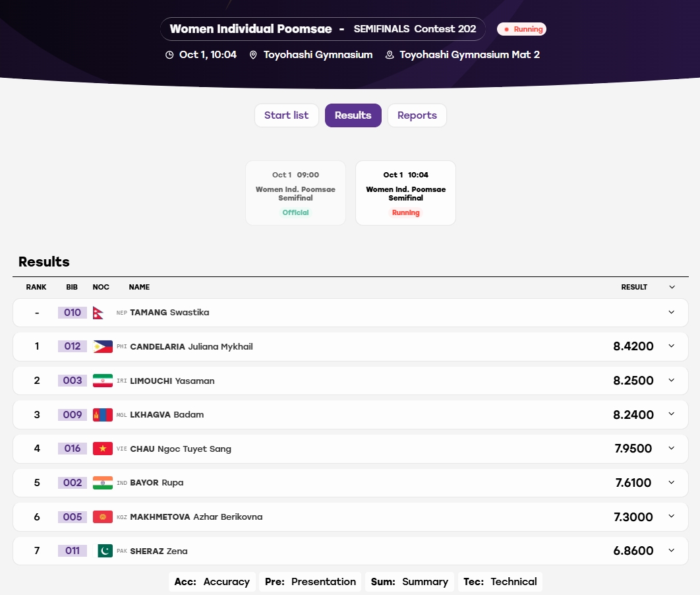Click the name MAKHMETOVA Azhar Berikovna
This screenshot has width=700, height=595.
(196, 517)
